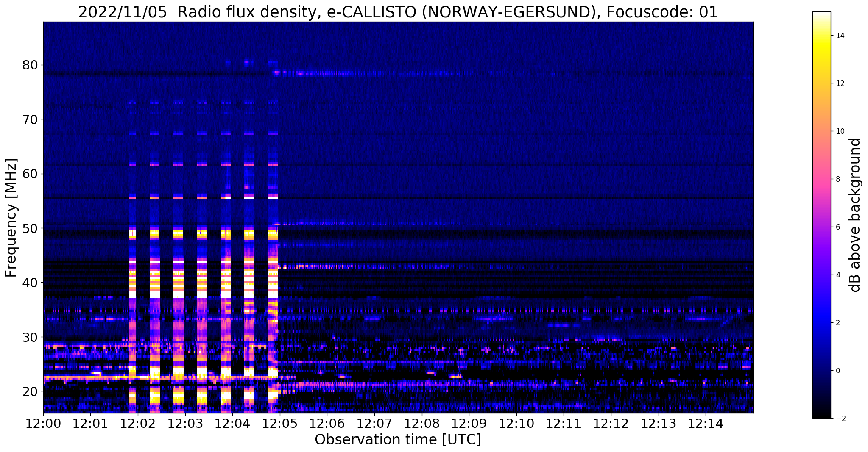Click the 12:08 time tick label
This screenshot has width=868, height=452.
(422, 424)
